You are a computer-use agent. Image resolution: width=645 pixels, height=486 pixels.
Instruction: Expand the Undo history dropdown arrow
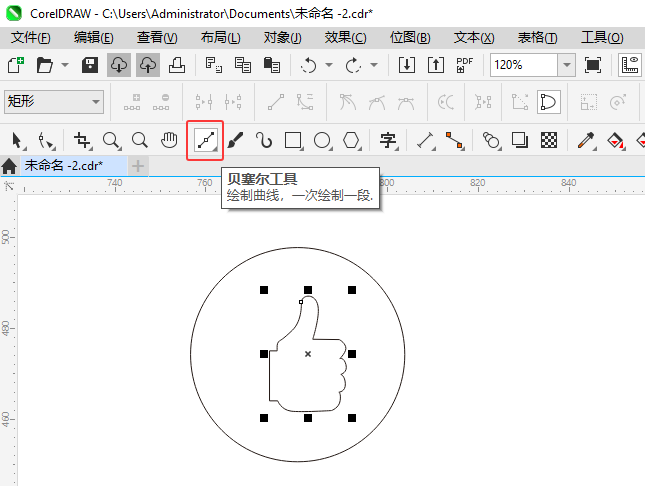329,65
